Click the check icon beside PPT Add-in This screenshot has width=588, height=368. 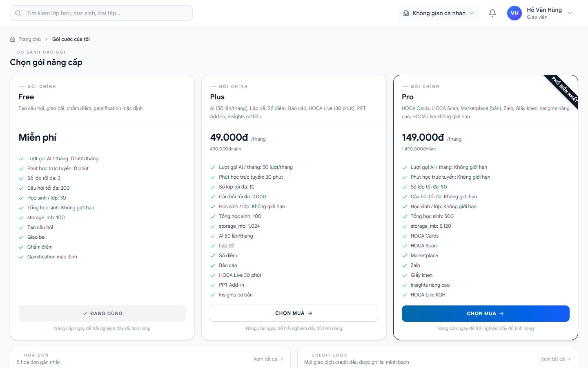click(x=213, y=285)
